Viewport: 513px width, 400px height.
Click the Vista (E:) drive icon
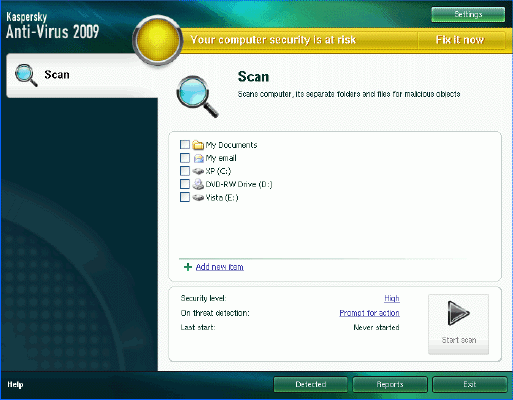198,198
